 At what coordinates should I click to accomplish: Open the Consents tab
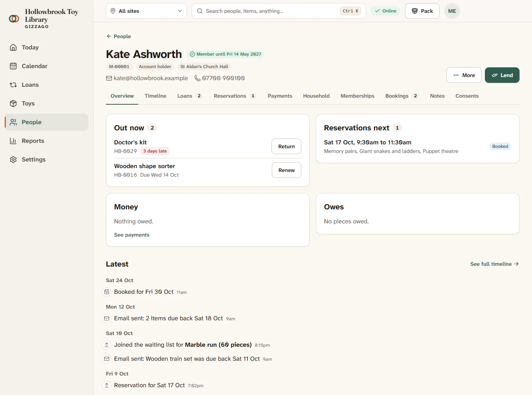click(x=467, y=96)
